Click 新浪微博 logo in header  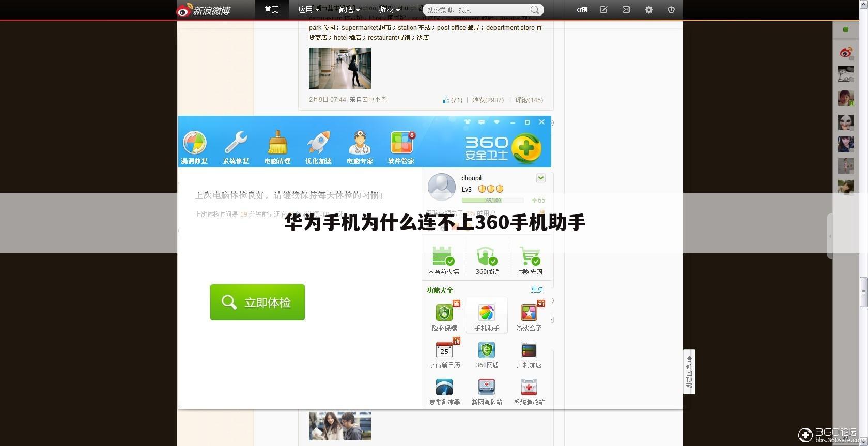point(204,10)
